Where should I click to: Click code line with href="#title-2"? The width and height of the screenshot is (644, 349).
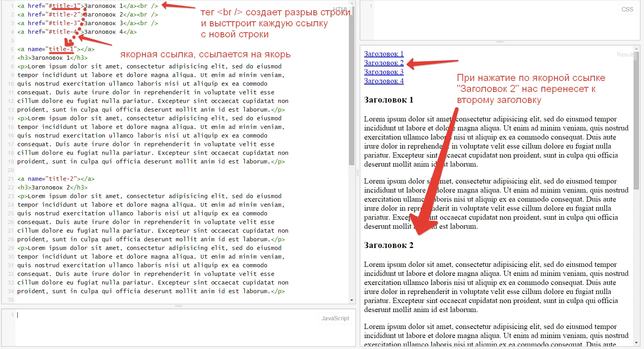(88, 15)
